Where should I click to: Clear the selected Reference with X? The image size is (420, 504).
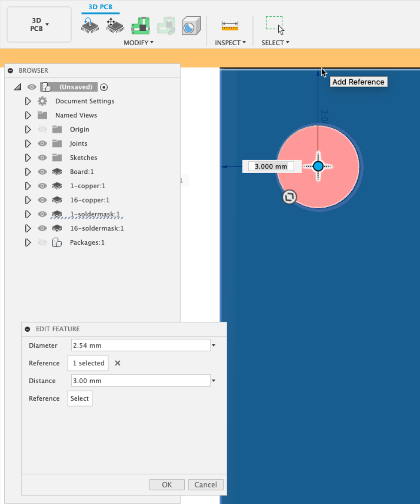118,363
